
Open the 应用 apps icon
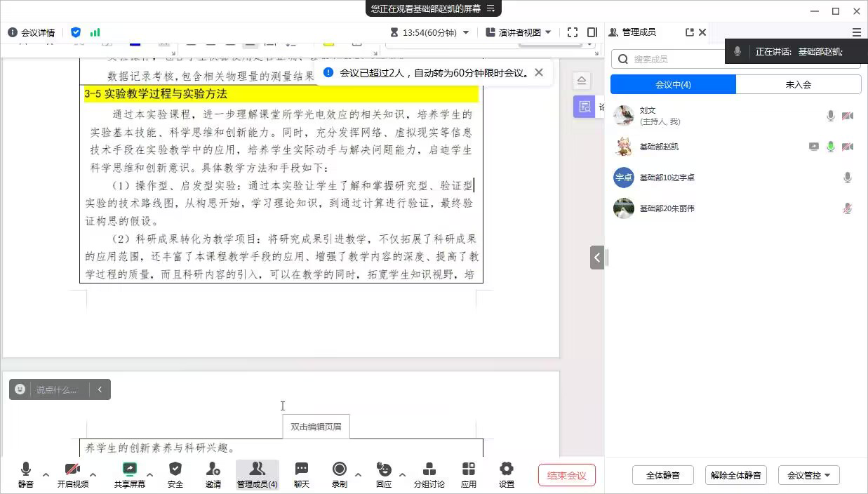point(469,469)
